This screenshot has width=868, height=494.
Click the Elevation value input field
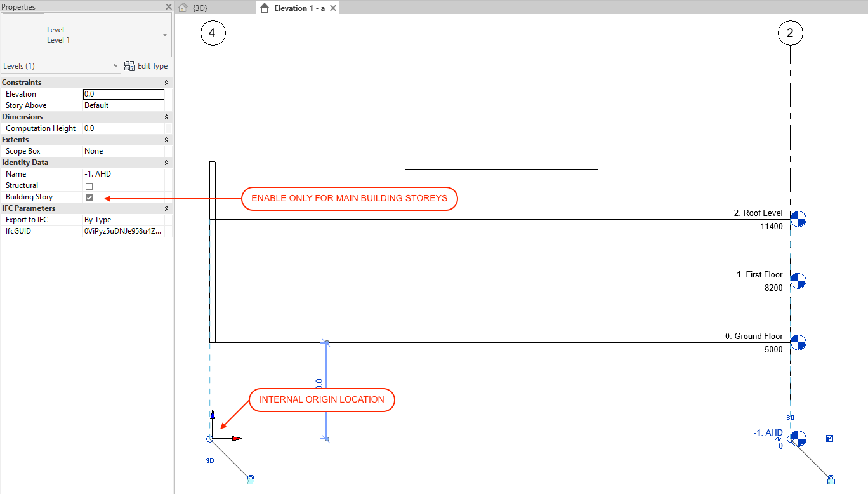[x=124, y=94]
